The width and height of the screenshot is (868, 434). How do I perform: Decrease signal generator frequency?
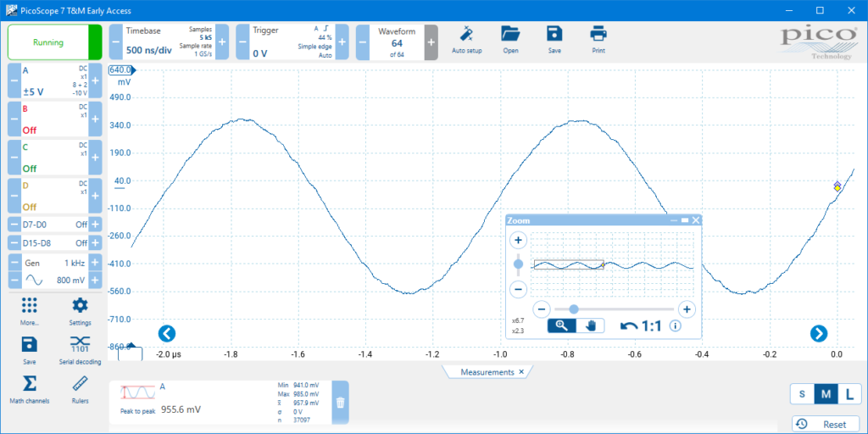pyautogui.click(x=14, y=263)
